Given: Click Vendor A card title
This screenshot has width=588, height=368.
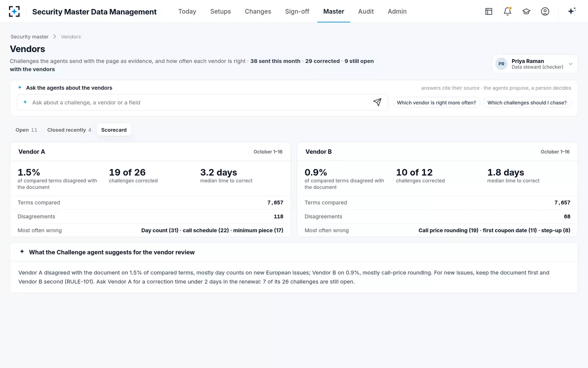Looking at the screenshot, I should coord(32,152).
